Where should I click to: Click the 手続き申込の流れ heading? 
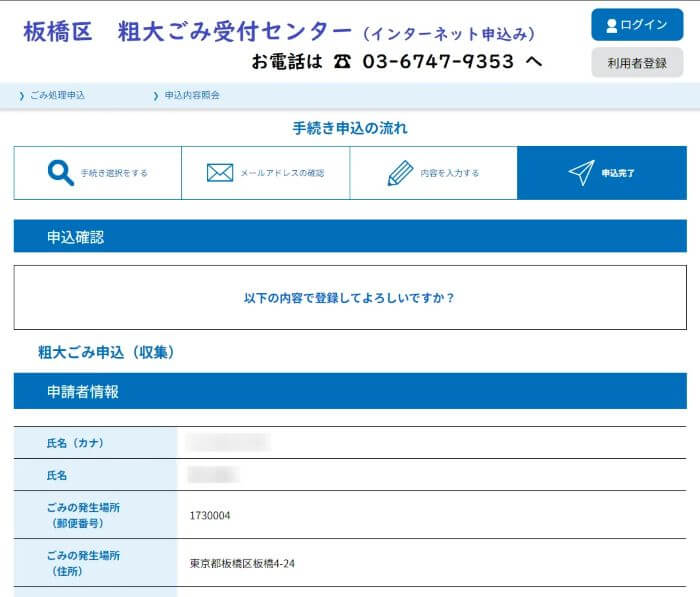pos(350,128)
